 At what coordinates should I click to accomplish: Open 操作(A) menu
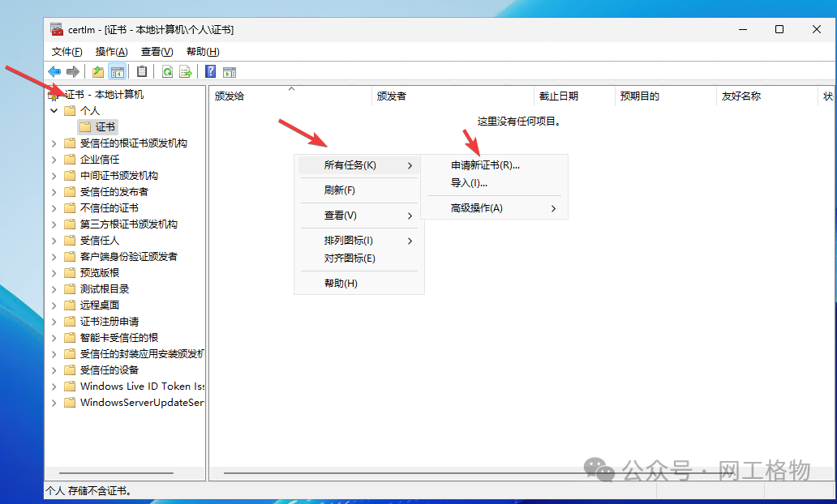[112, 52]
